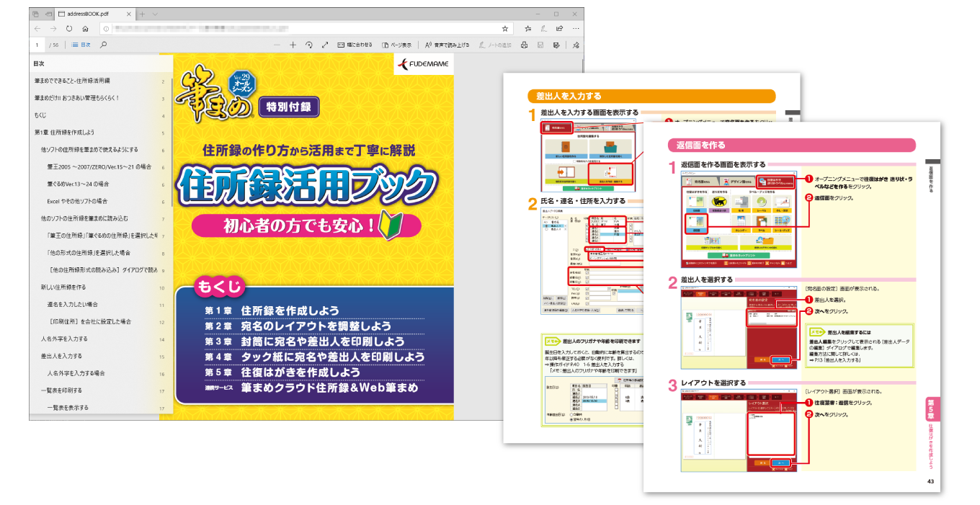Select 一覧表を表示する entry

click(68, 408)
